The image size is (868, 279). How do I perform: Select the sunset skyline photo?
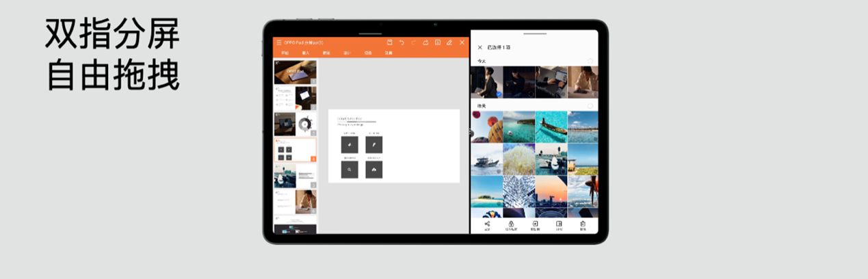(551, 191)
